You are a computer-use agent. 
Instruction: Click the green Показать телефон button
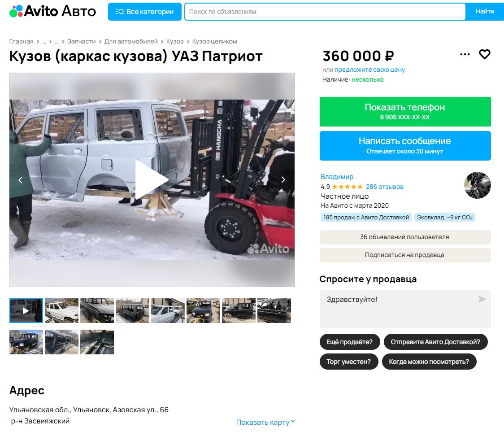click(405, 112)
